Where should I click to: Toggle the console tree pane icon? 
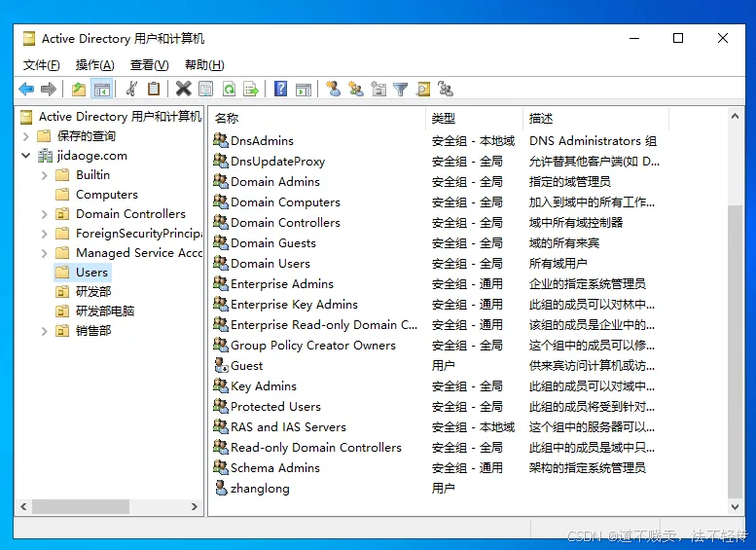(102, 89)
